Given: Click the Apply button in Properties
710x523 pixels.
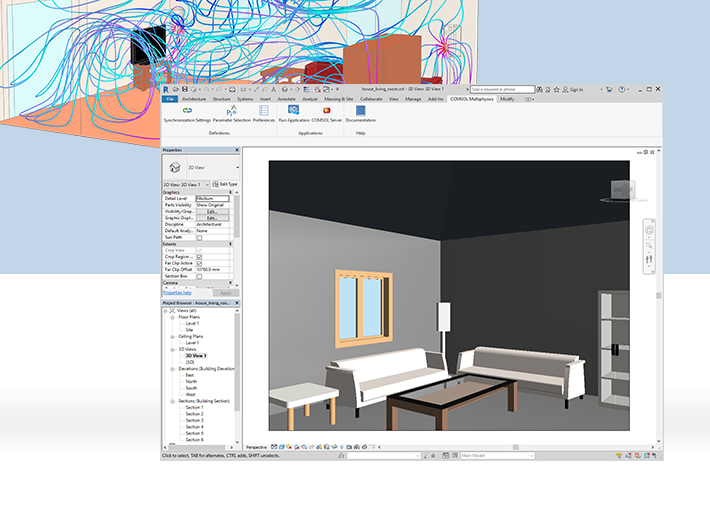Looking at the screenshot, I should coord(225,293).
